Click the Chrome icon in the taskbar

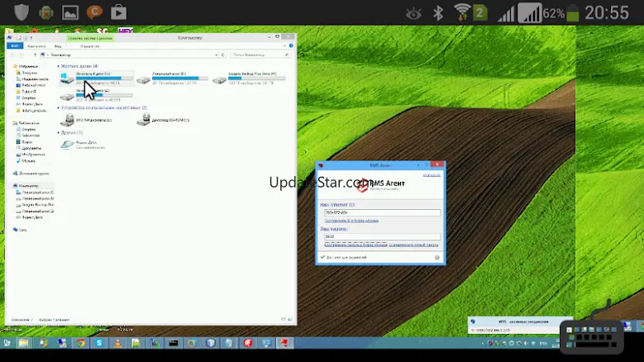80,343
